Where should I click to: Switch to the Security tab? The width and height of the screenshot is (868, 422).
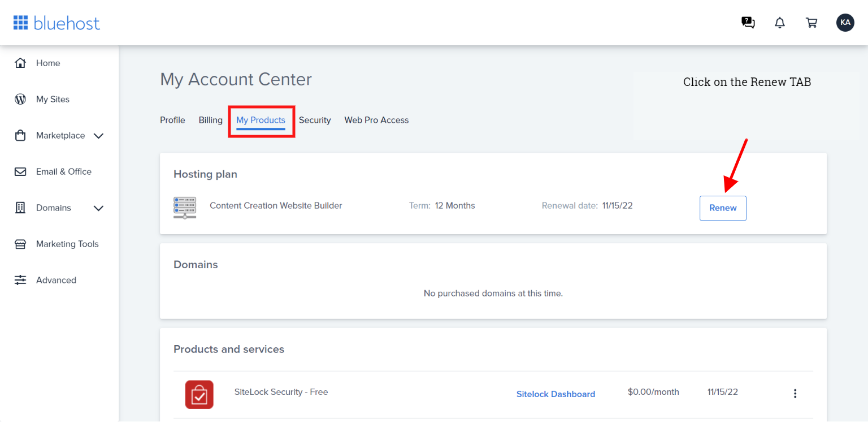[315, 120]
